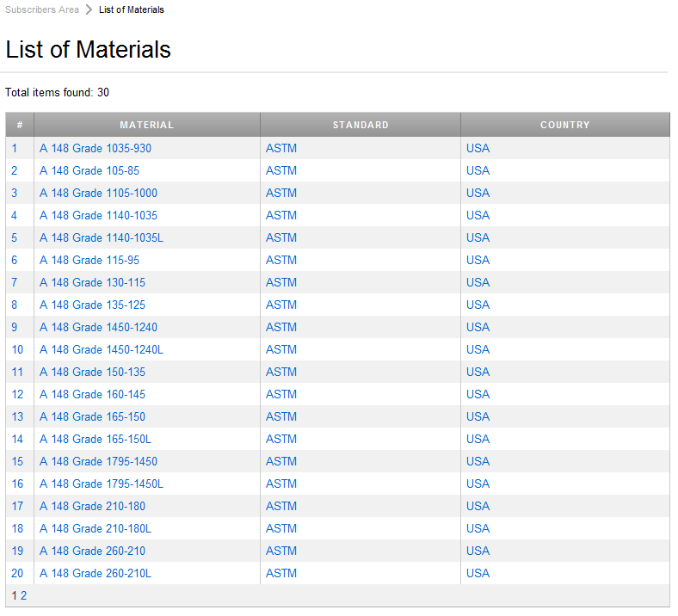Screen dimensions: 678x616
Task: Click the row number 7 link
Action: (x=15, y=283)
